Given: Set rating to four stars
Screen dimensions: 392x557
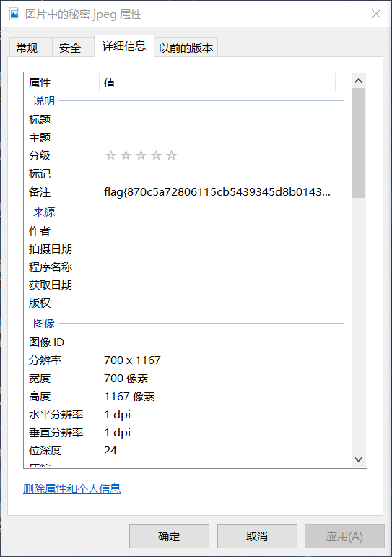Looking at the screenshot, I should pyautogui.click(x=156, y=155).
